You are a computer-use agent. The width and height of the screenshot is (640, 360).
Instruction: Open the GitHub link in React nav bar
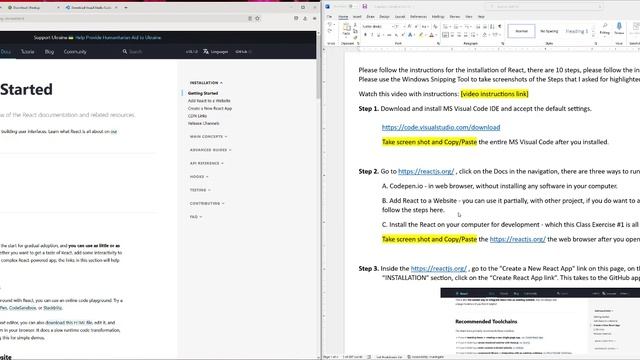(x=243, y=52)
